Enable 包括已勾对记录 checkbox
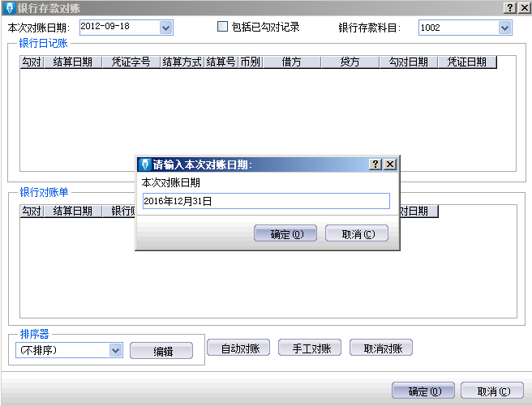 222,27
